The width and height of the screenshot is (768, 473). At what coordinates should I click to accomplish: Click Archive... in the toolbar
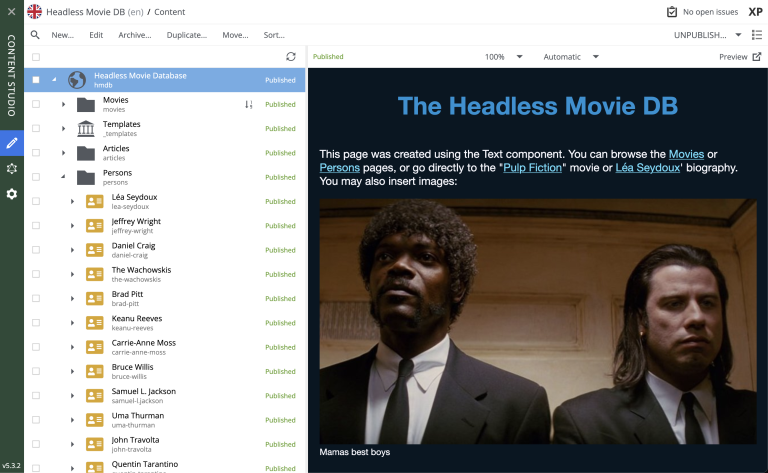[135, 35]
